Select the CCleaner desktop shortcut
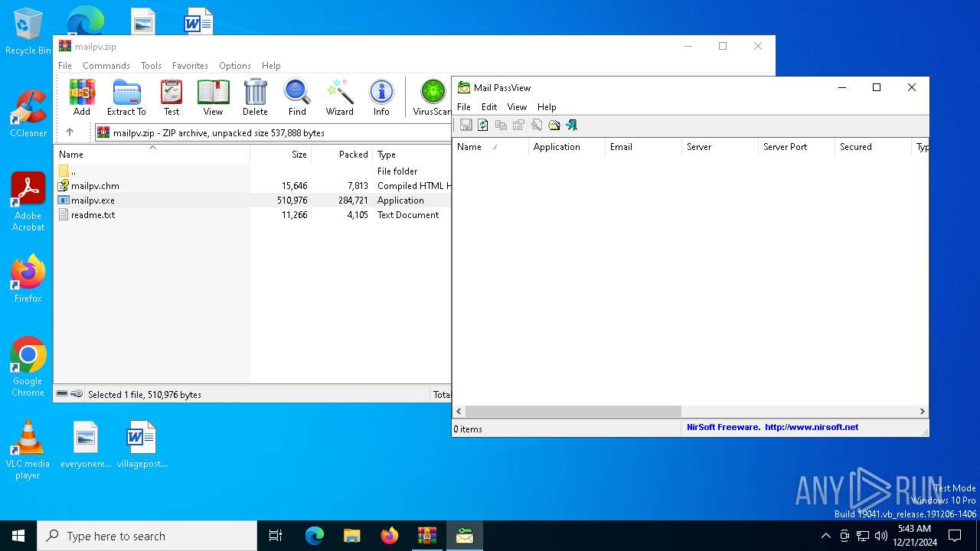980x551 pixels. pyautogui.click(x=28, y=113)
